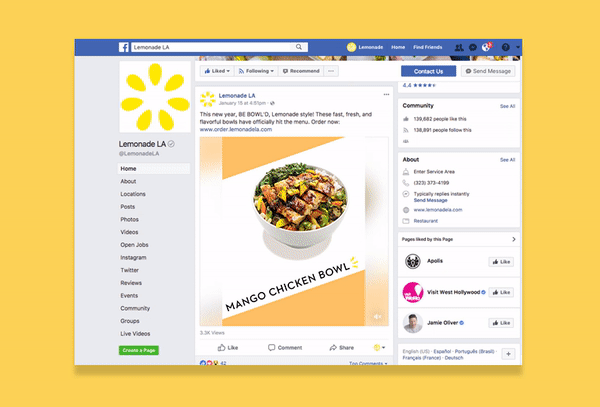Open the friend requests icon
This screenshot has height=407, width=600.
459,47
